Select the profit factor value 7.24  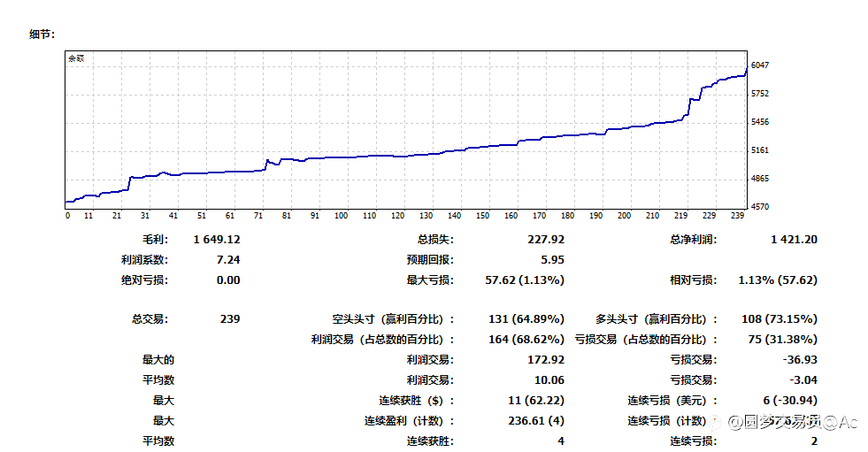(x=228, y=260)
